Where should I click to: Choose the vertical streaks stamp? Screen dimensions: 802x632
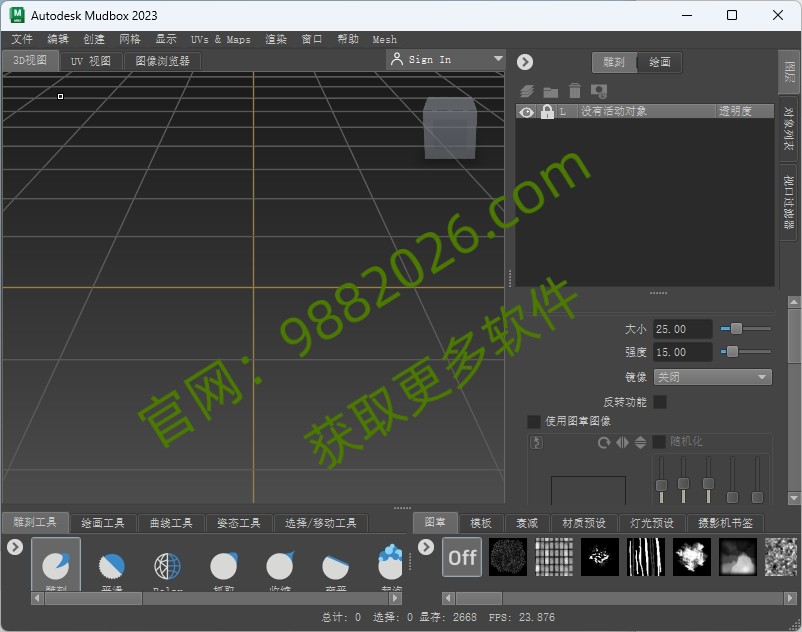click(x=646, y=557)
